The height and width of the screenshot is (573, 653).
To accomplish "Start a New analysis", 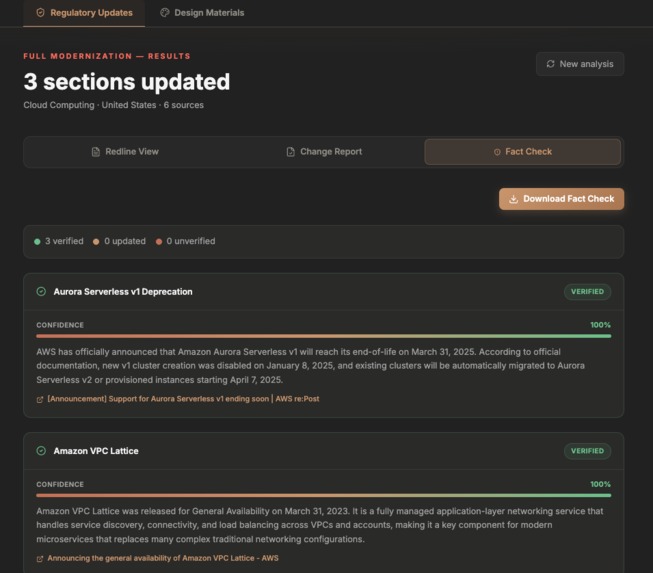I will coord(580,64).
